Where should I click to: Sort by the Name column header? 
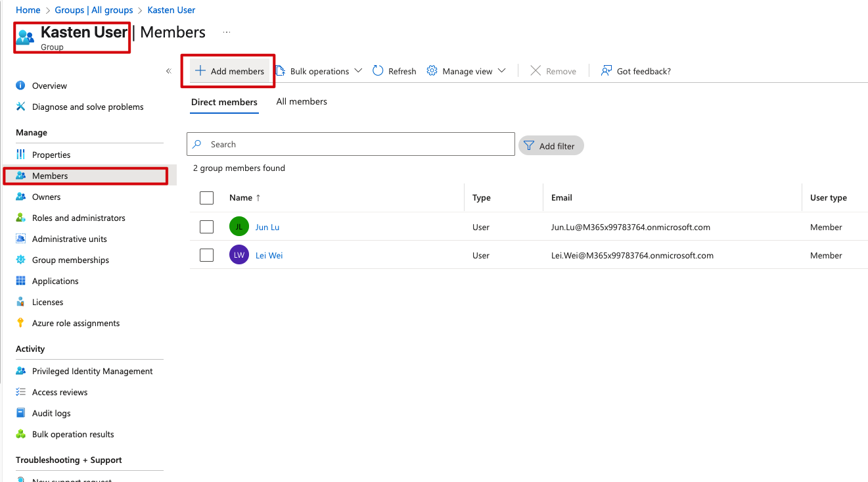[244, 197]
